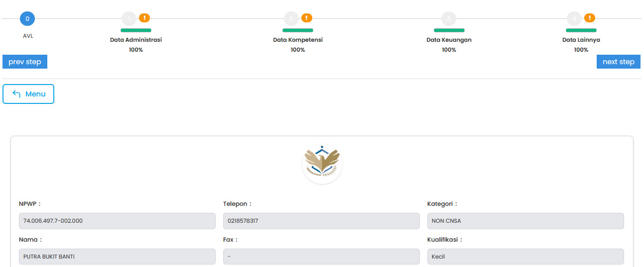Image resolution: width=644 pixels, height=267 pixels.
Task: Go to the previous step
Action: pyautogui.click(x=25, y=62)
